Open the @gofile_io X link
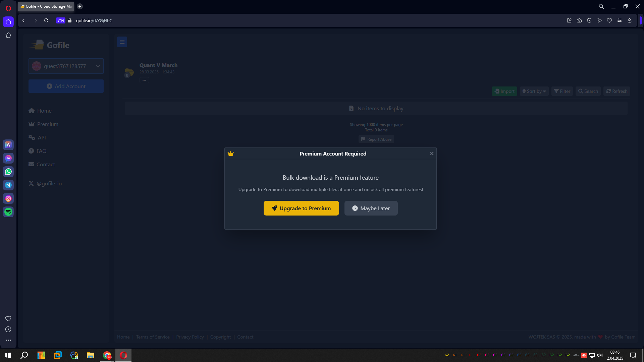The width and height of the screenshot is (644, 362). pyautogui.click(x=45, y=183)
